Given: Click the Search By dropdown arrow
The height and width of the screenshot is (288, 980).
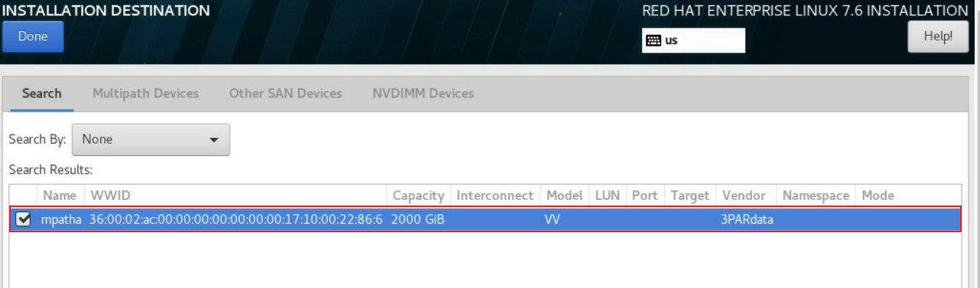Looking at the screenshot, I should 214,140.
